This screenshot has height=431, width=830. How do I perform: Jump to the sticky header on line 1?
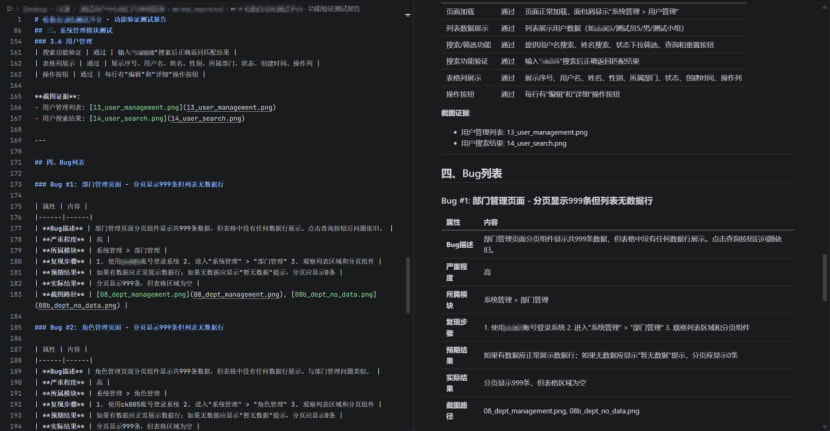click(101, 19)
